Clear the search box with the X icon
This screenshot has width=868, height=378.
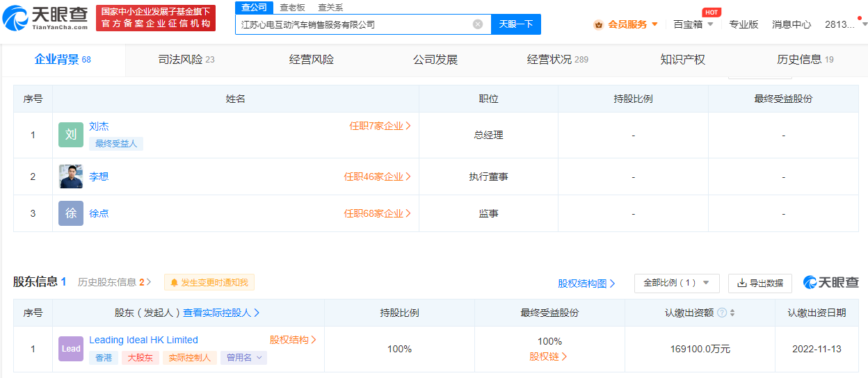[478, 24]
